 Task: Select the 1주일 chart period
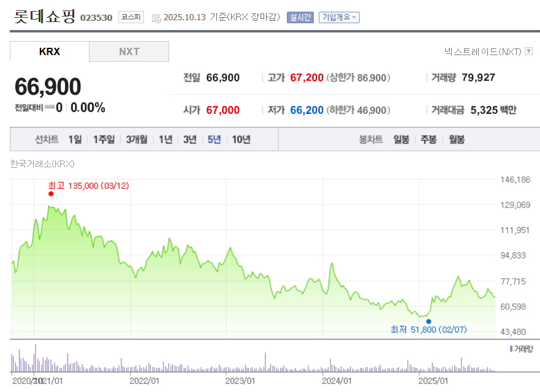pyautogui.click(x=104, y=140)
